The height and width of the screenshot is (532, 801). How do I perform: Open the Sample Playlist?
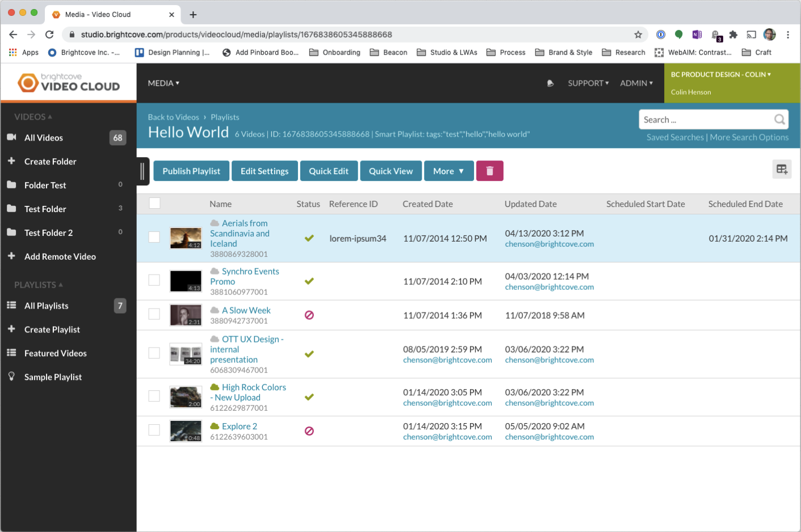[x=52, y=377]
